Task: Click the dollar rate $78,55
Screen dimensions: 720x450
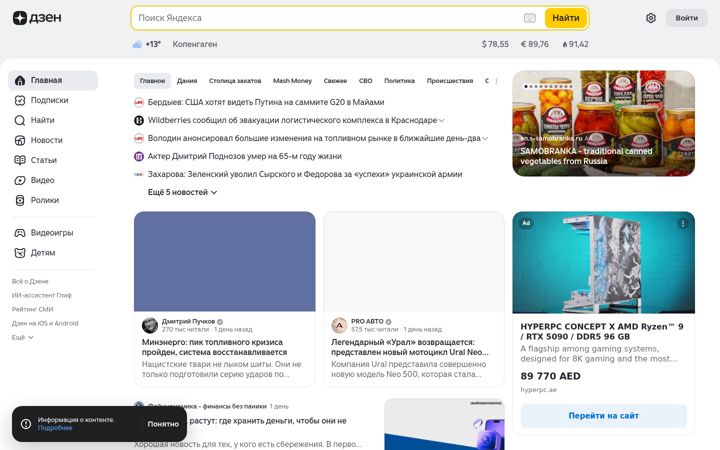Action: (495, 44)
